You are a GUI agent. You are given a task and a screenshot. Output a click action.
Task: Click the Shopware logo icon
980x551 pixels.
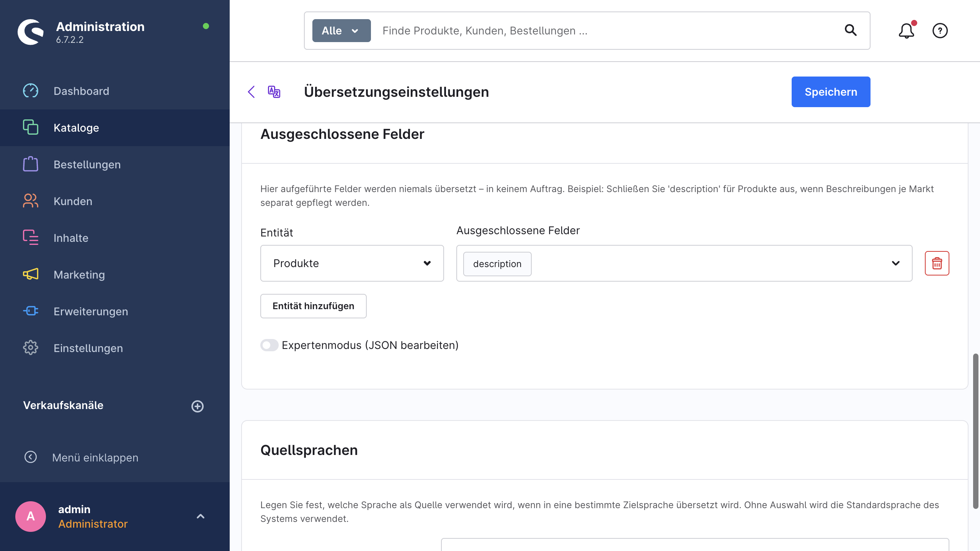pyautogui.click(x=31, y=32)
